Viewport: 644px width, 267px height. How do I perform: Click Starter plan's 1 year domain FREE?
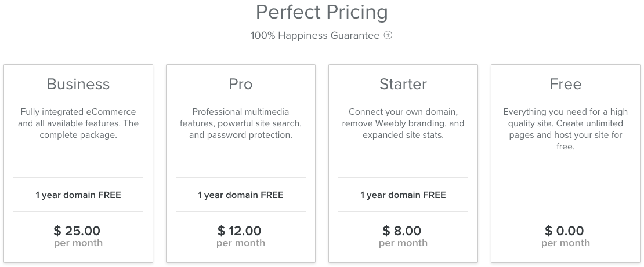click(403, 195)
